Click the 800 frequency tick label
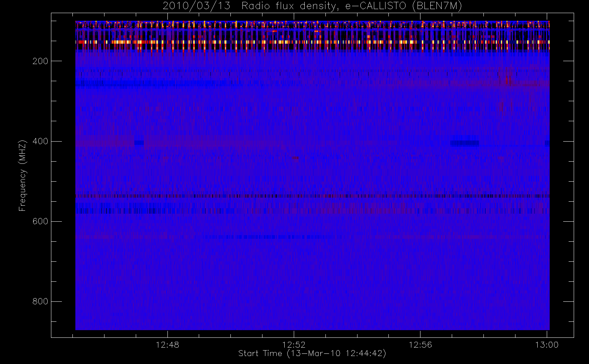 click(40, 301)
